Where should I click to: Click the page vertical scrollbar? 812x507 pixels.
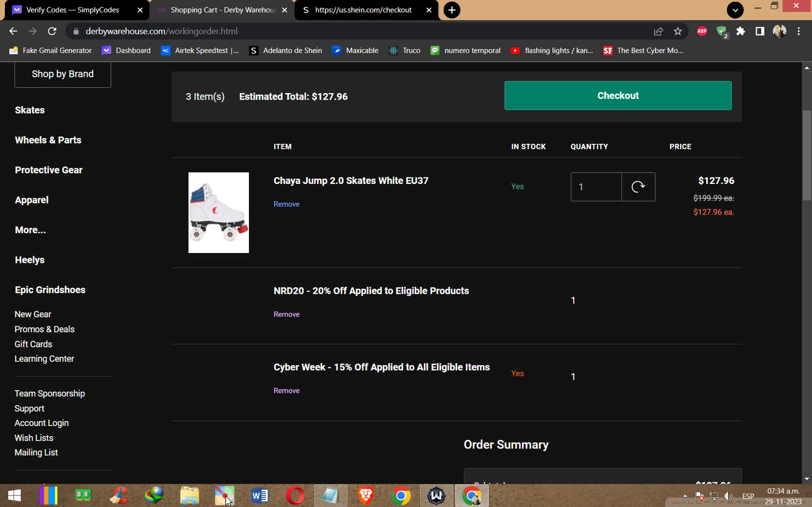807,156
